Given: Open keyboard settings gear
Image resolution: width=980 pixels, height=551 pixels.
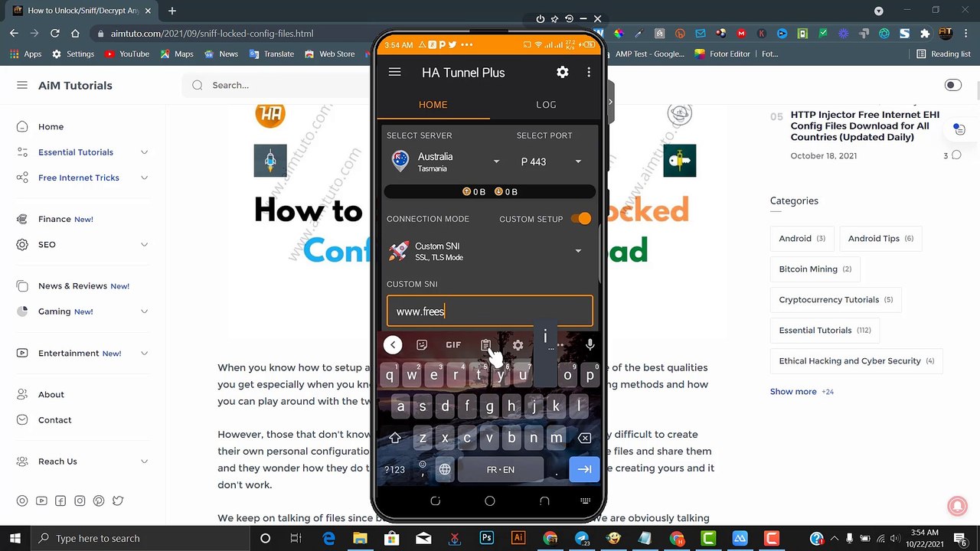Looking at the screenshot, I should pos(518,345).
